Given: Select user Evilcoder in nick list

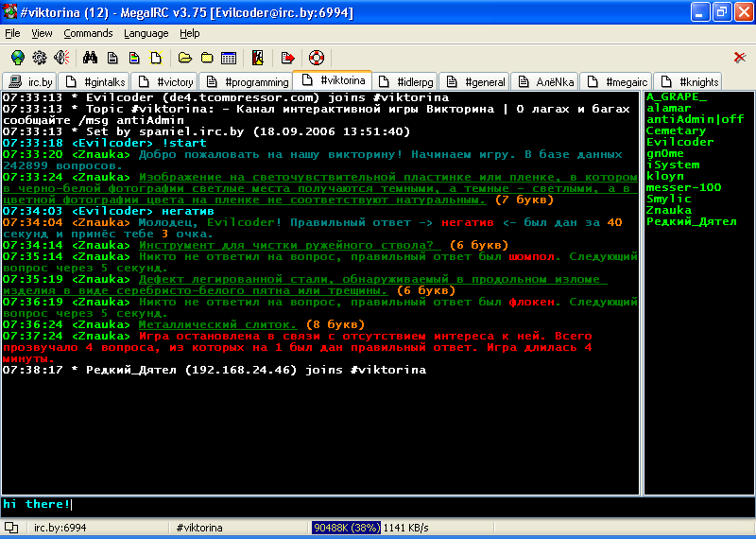Looking at the screenshot, I should click(x=679, y=142).
